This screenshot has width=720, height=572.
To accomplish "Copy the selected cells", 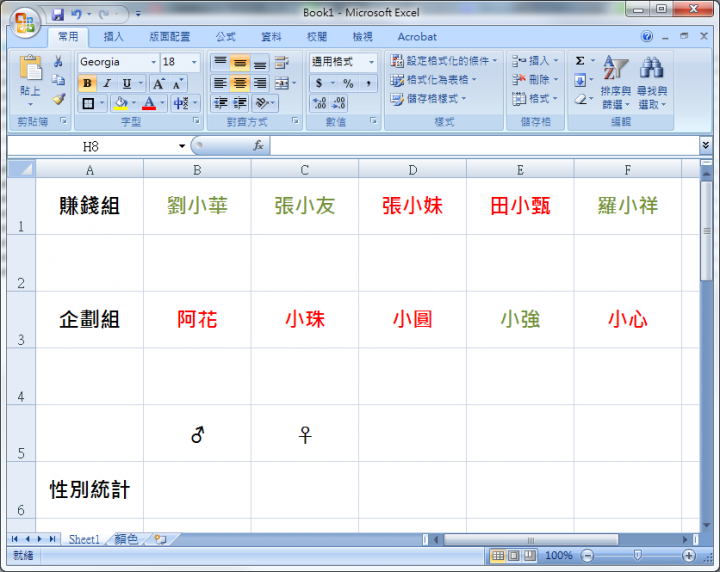I will point(58,80).
